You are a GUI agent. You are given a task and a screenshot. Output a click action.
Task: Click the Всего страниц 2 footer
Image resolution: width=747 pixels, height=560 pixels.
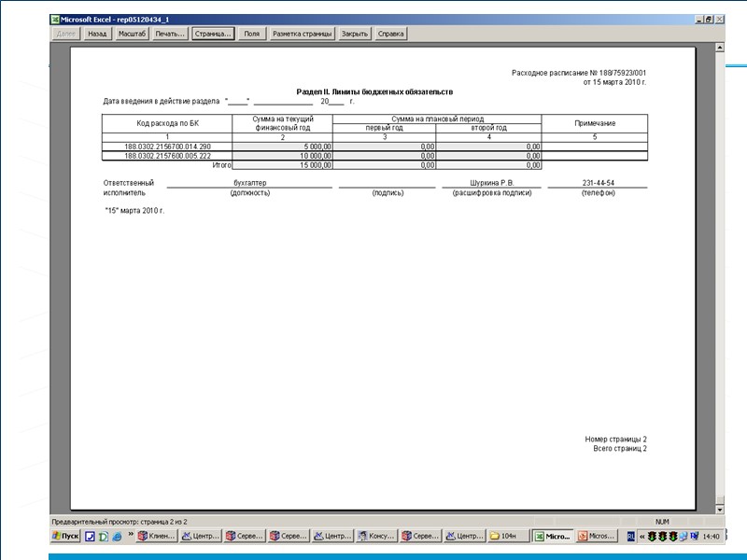620,449
